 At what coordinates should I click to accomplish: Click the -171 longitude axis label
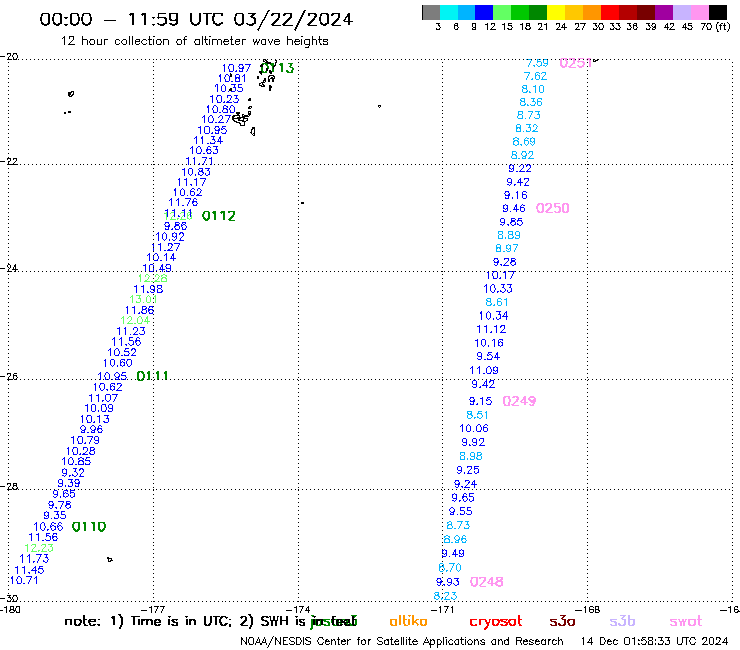(443, 609)
